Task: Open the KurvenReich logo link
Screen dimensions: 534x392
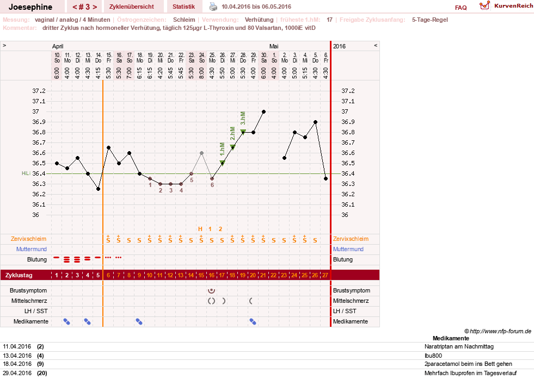Action: point(506,5)
